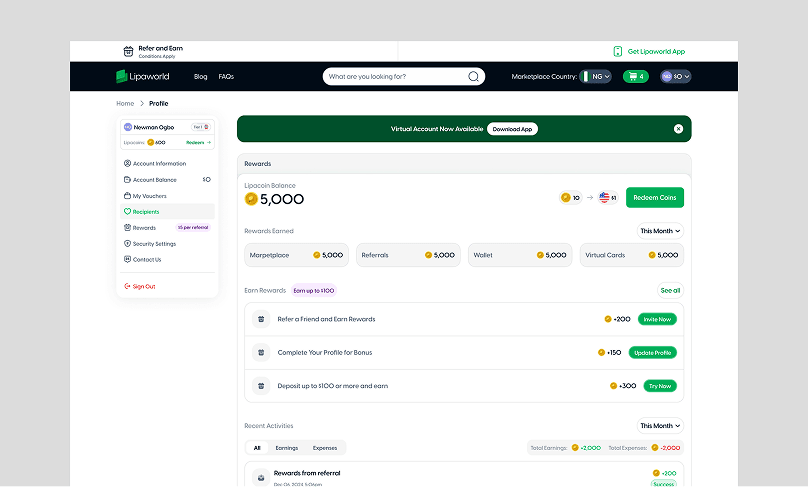Click the My Vouchers icon

(x=127, y=195)
